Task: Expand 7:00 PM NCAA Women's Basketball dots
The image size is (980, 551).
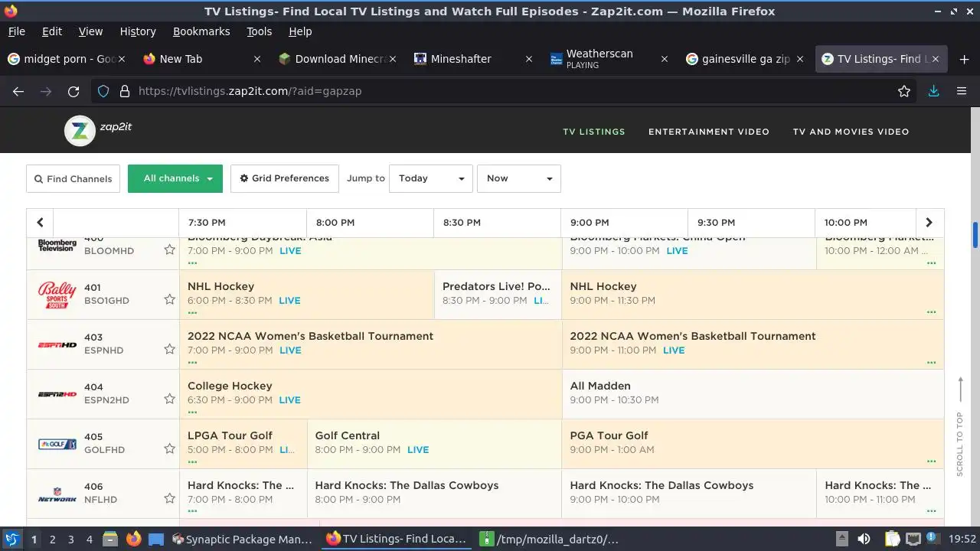Action: pos(192,362)
